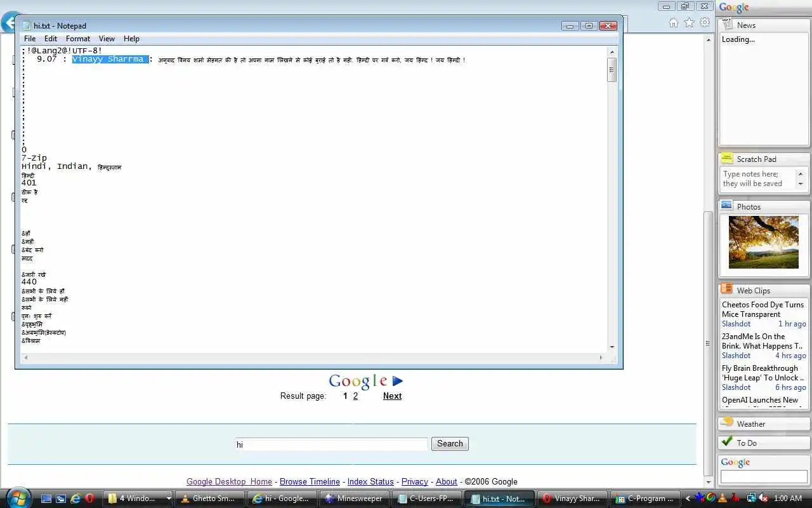Viewport: 812px width, 508px height.
Task: Switch to C-Program... taskbar button
Action: pyautogui.click(x=643, y=498)
